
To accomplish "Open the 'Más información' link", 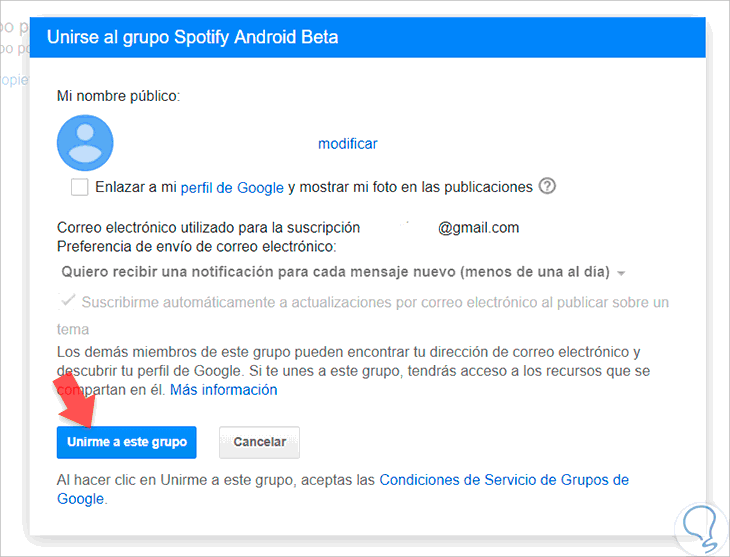I will [223, 390].
